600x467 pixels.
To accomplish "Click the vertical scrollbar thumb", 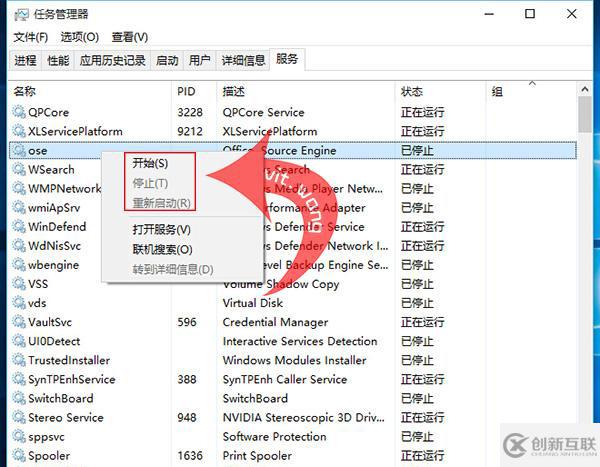I will click(585, 114).
